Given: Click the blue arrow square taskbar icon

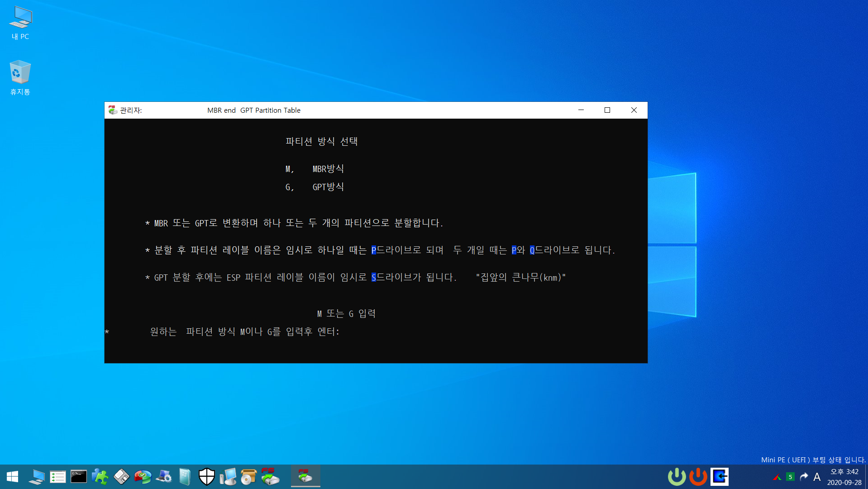Looking at the screenshot, I should tap(720, 476).
